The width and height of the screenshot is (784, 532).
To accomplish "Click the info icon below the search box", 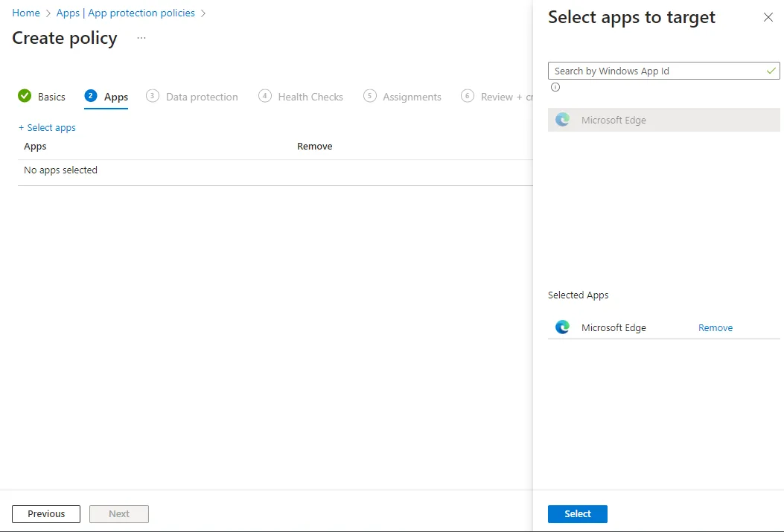I will click(x=555, y=87).
